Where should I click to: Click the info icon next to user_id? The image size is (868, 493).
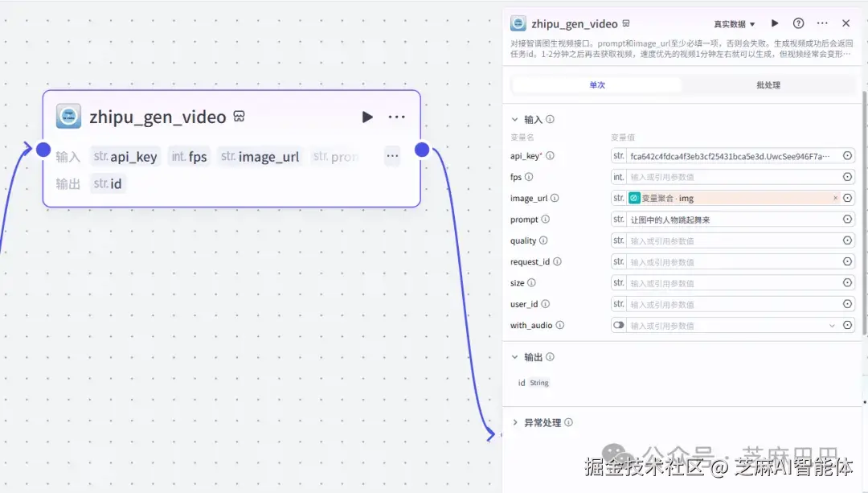point(545,303)
